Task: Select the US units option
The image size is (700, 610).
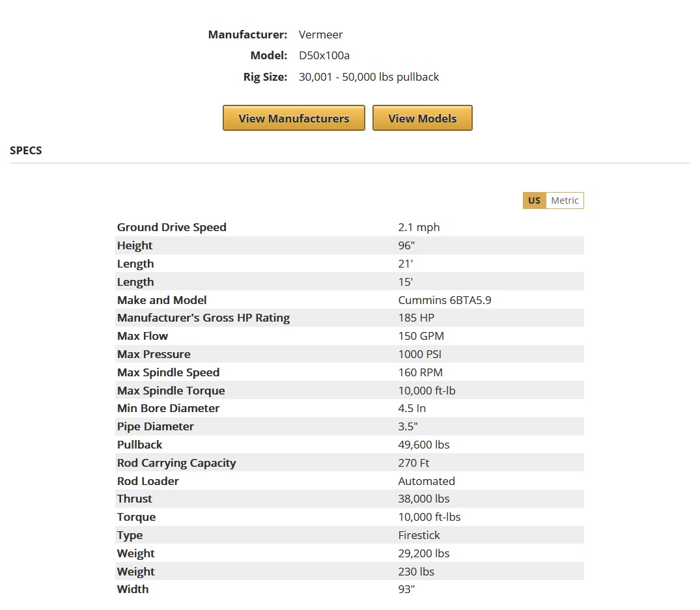Action: [x=534, y=200]
